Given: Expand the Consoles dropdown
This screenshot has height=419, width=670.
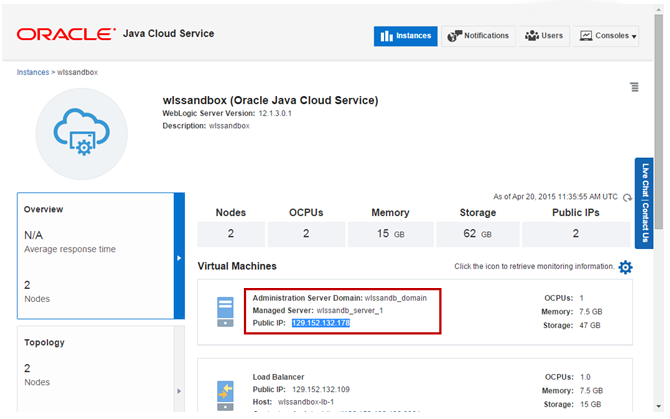Looking at the screenshot, I should pyautogui.click(x=607, y=36).
